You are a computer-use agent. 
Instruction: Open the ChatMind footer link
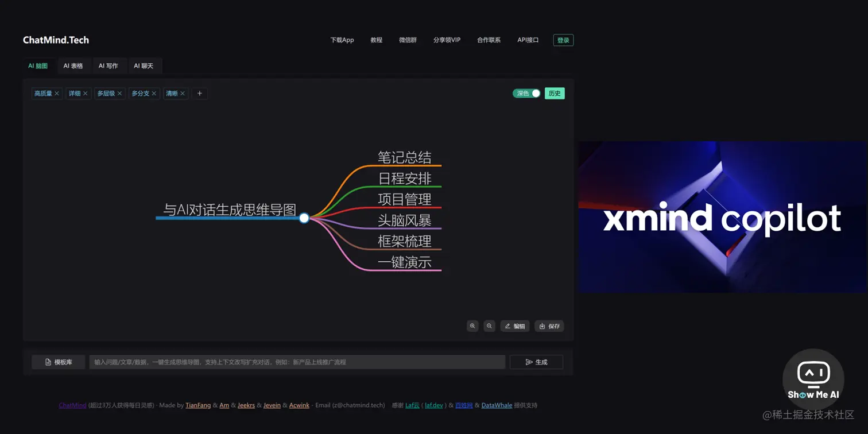(72, 405)
